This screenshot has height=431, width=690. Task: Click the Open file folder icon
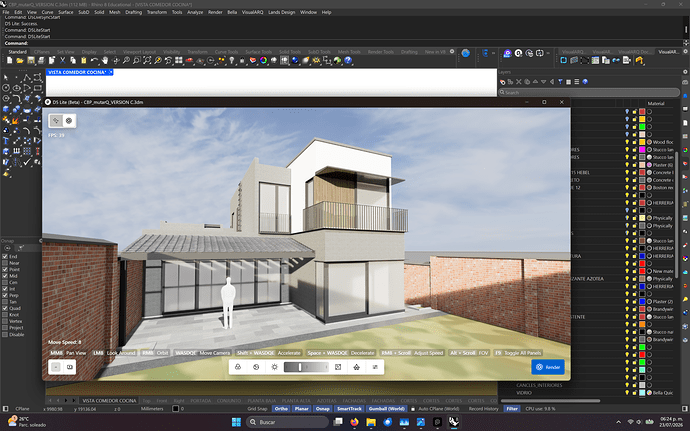pos(20,60)
